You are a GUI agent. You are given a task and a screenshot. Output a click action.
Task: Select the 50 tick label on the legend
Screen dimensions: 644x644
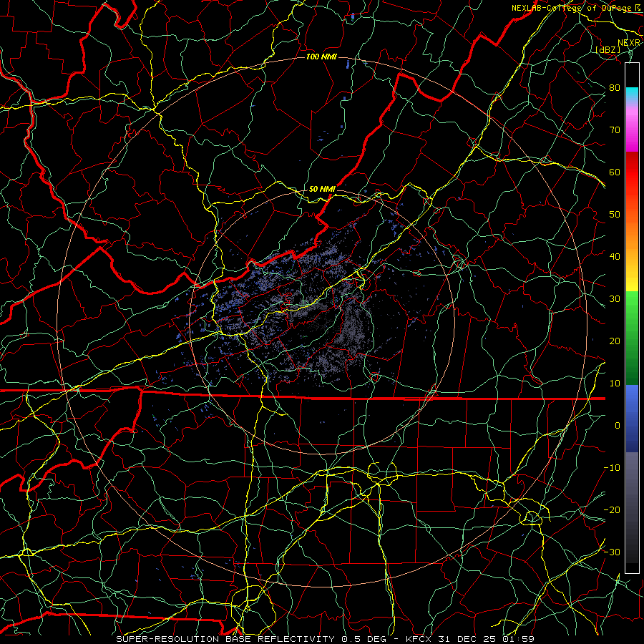pyautogui.click(x=615, y=215)
